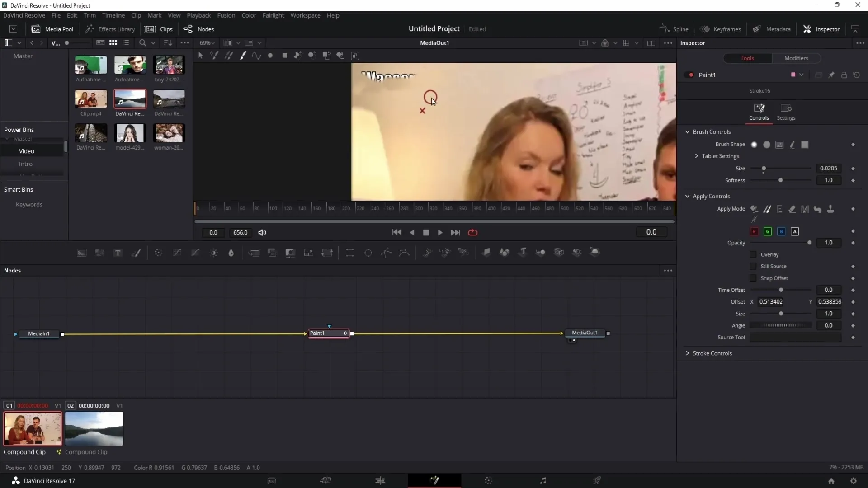The image size is (868, 488).
Task: Toggle Snap Offset checkbox in Inspector
Action: click(753, 278)
